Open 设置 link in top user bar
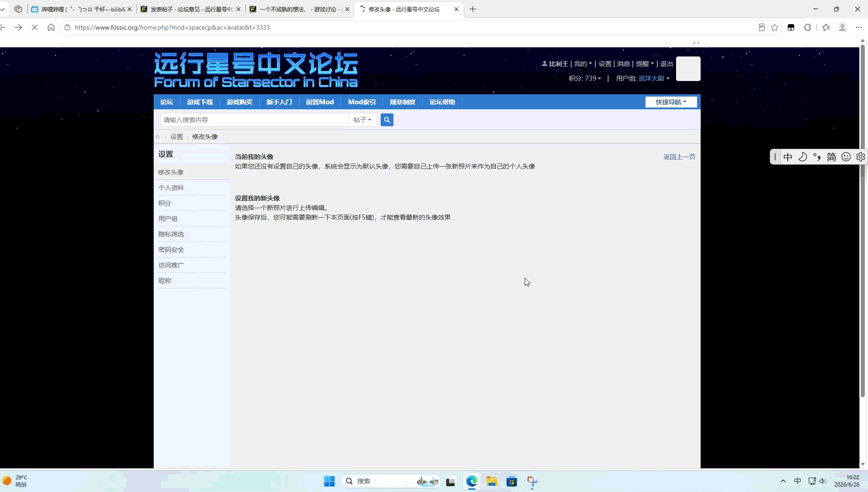The height and width of the screenshot is (492, 868). (605, 64)
